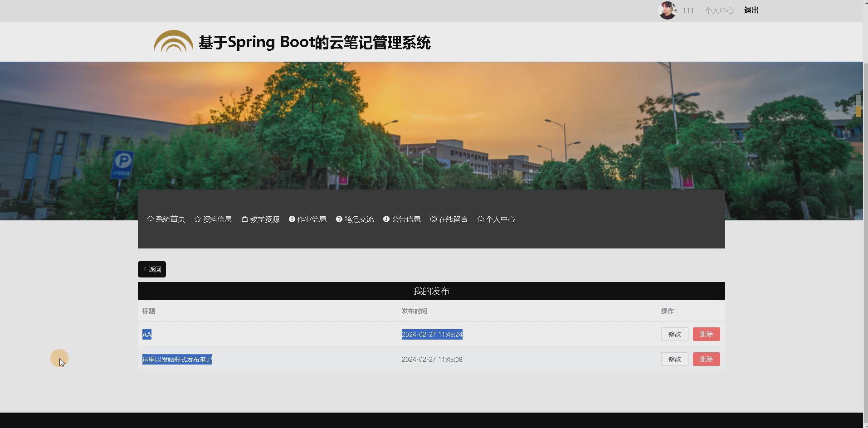Delete the 这里以发帖形式发布笔记 post with 删除
Viewport: 868px width, 428px height.
pyautogui.click(x=707, y=359)
